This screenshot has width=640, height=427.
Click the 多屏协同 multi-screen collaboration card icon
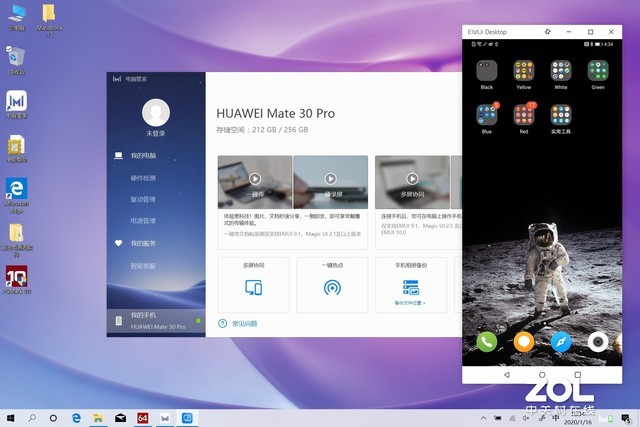click(x=253, y=287)
